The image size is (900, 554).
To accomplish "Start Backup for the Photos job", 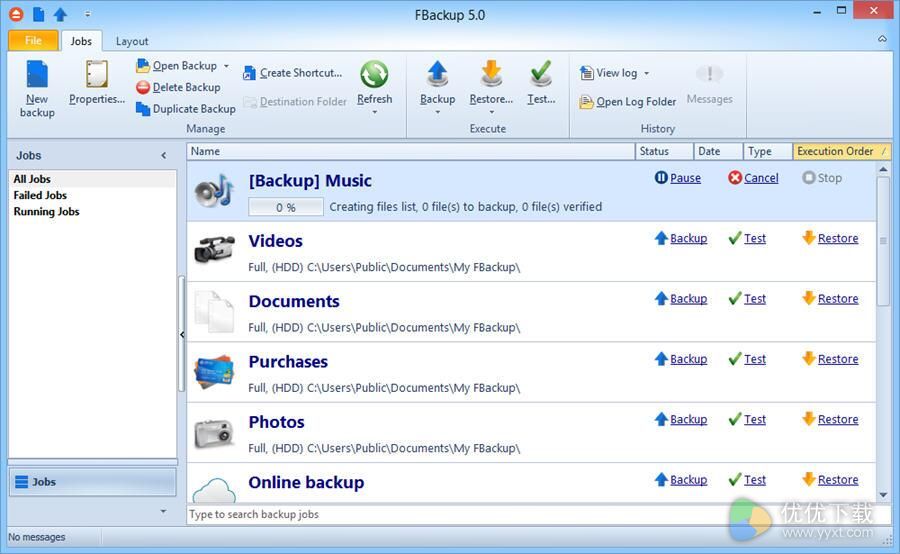I will tap(681, 419).
